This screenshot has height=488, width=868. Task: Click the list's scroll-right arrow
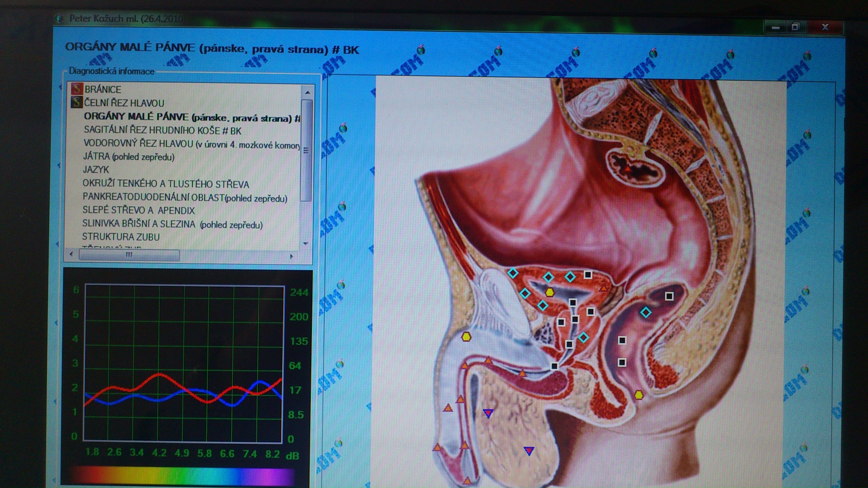291,257
